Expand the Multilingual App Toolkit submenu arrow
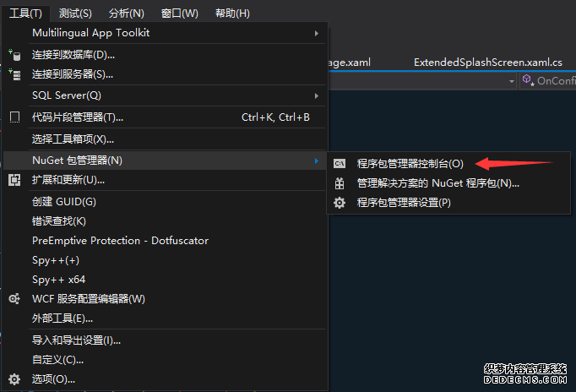 point(317,33)
